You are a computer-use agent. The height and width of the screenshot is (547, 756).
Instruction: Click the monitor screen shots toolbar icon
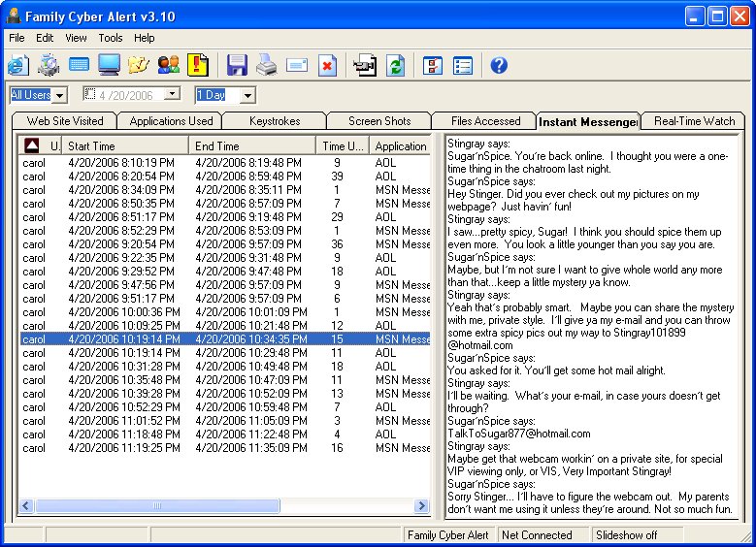109,65
